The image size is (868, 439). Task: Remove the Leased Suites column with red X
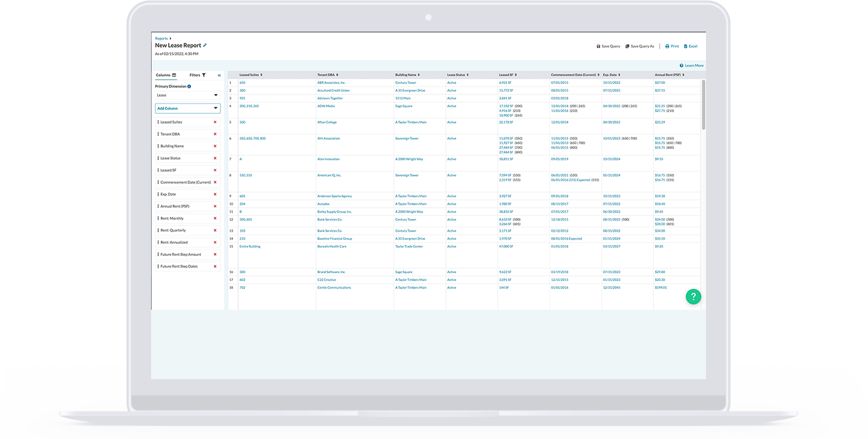[215, 122]
